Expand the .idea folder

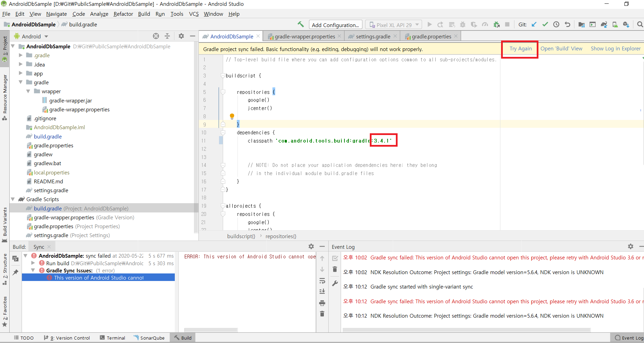click(21, 64)
